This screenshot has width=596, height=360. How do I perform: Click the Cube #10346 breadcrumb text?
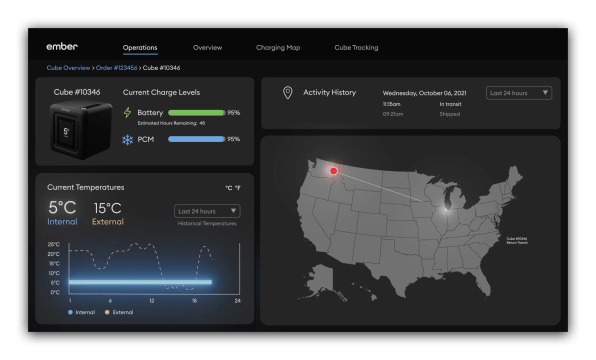(x=161, y=68)
